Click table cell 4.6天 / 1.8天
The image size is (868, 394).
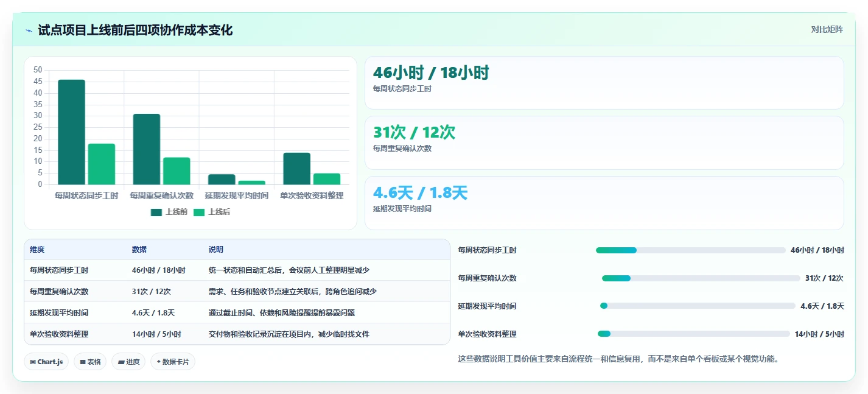(x=153, y=313)
